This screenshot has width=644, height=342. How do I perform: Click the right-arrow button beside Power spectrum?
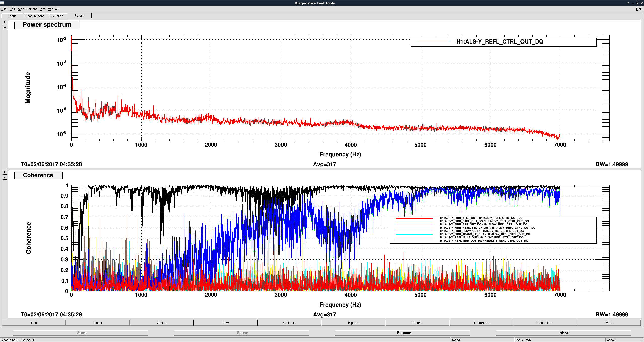5,22
